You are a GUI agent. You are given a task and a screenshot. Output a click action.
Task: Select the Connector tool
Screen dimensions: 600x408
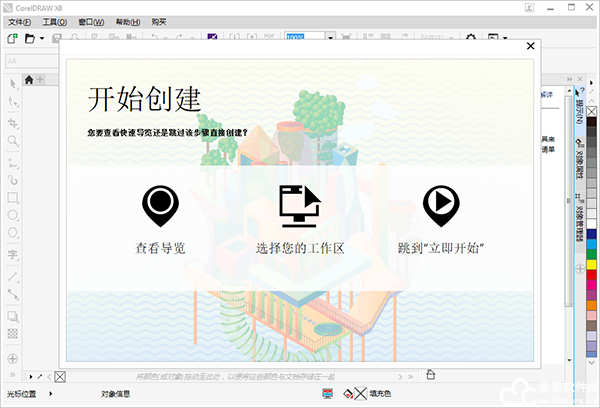(13, 294)
